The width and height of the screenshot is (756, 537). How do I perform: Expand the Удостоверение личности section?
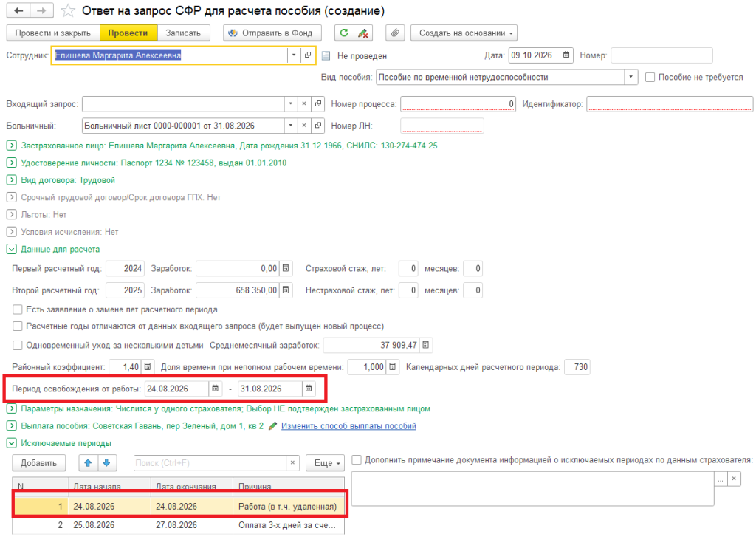click(x=12, y=163)
